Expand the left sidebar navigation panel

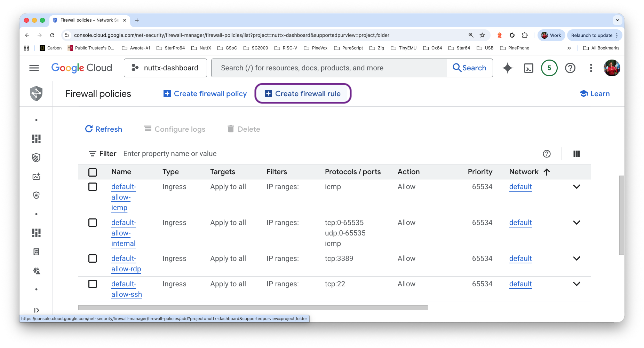click(x=37, y=310)
